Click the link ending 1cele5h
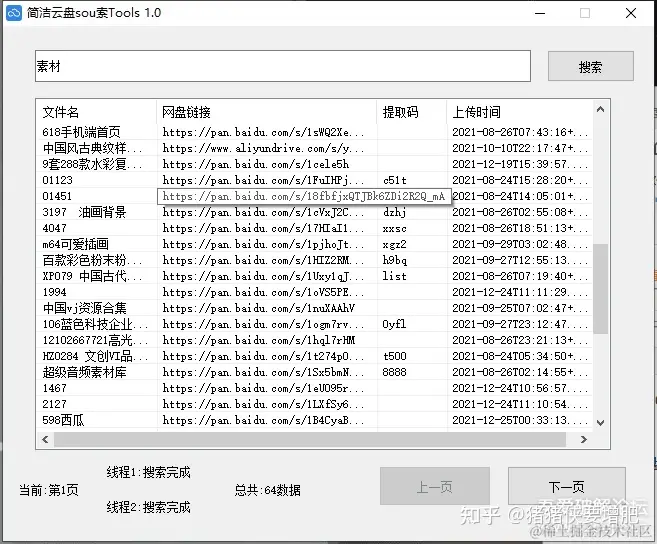This screenshot has width=657, height=544. [x=256, y=164]
